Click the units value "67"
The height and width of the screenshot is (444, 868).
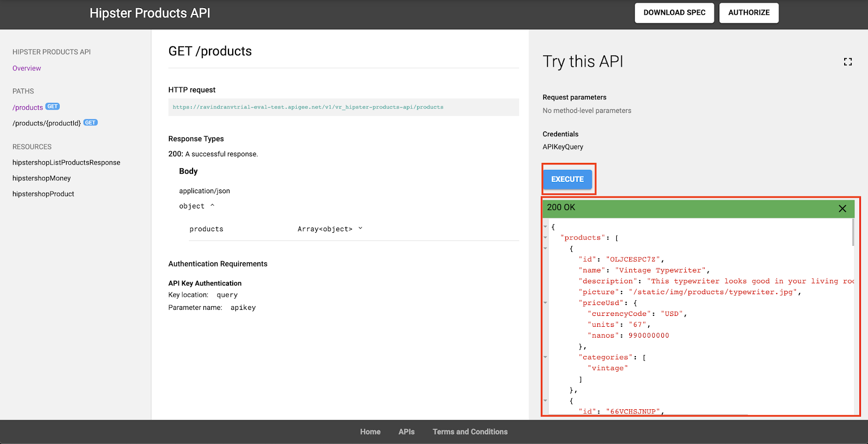[637, 325]
